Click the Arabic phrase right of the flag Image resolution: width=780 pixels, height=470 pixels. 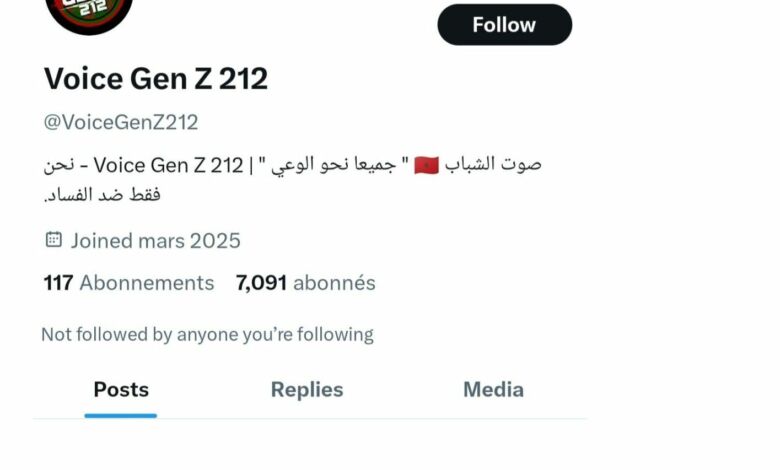(x=493, y=164)
